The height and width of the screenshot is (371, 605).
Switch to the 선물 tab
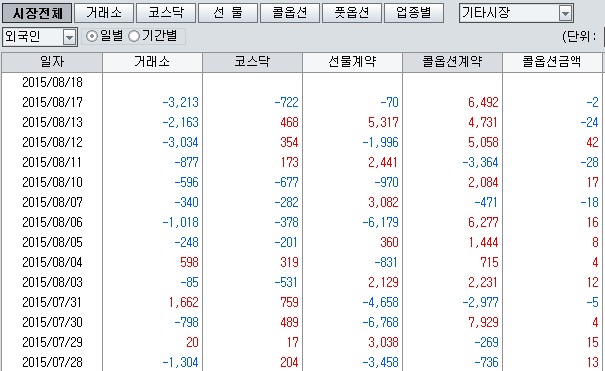point(228,13)
